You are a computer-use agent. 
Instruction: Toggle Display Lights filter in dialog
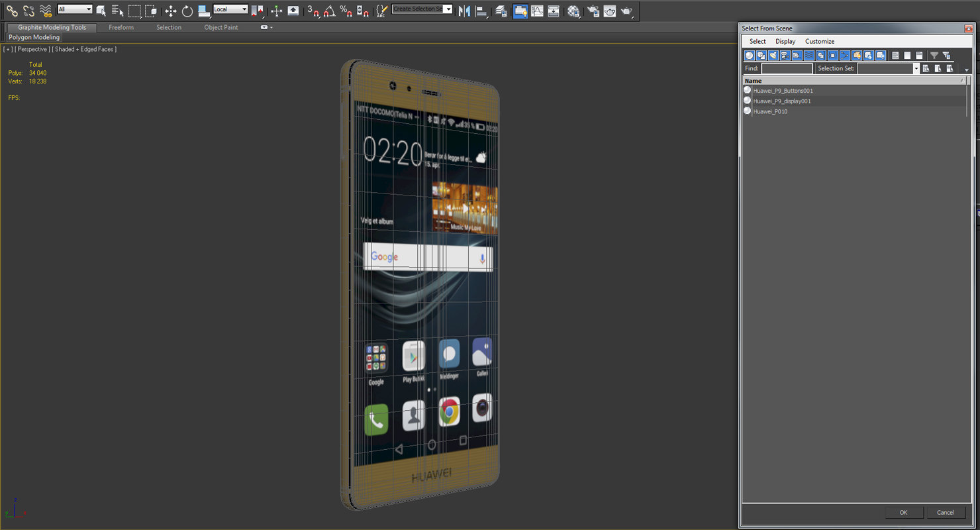click(x=773, y=56)
